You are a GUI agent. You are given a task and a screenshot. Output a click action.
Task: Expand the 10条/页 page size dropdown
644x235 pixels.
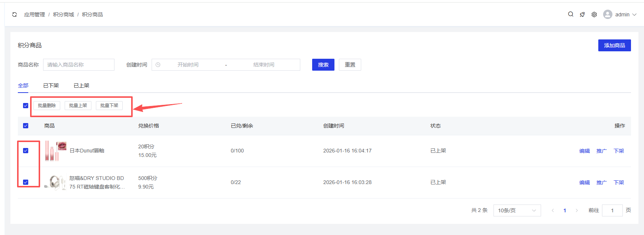(x=517, y=210)
